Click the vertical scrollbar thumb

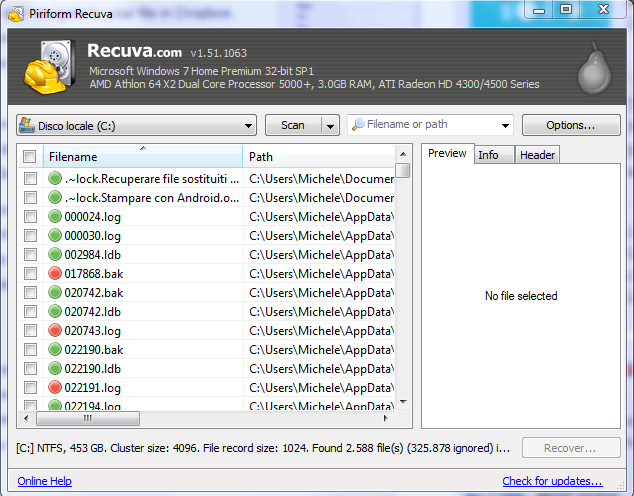click(403, 170)
